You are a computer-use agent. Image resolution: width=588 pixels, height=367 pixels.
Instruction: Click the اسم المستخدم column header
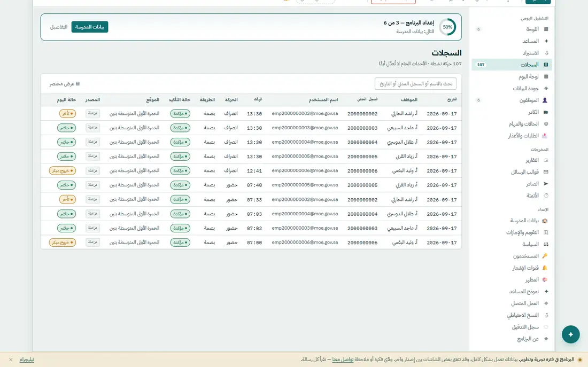(x=323, y=100)
